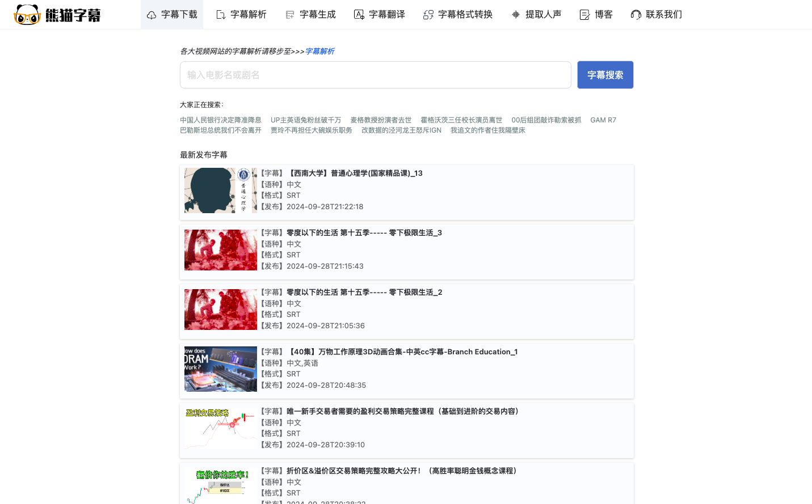812x504 pixels.
Task: Open subtitle title 零度以下的生活 第十五季 零下极限生活_2
Action: coord(364,293)
